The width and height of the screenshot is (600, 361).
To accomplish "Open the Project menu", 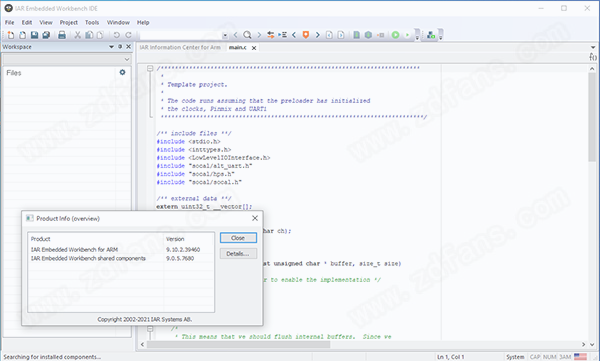I will click(x=68, y=23).
